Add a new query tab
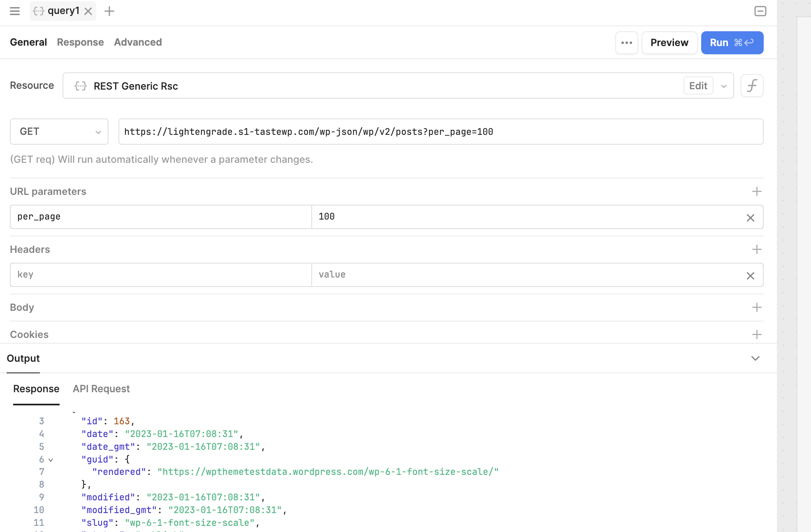 click(109, 11)
